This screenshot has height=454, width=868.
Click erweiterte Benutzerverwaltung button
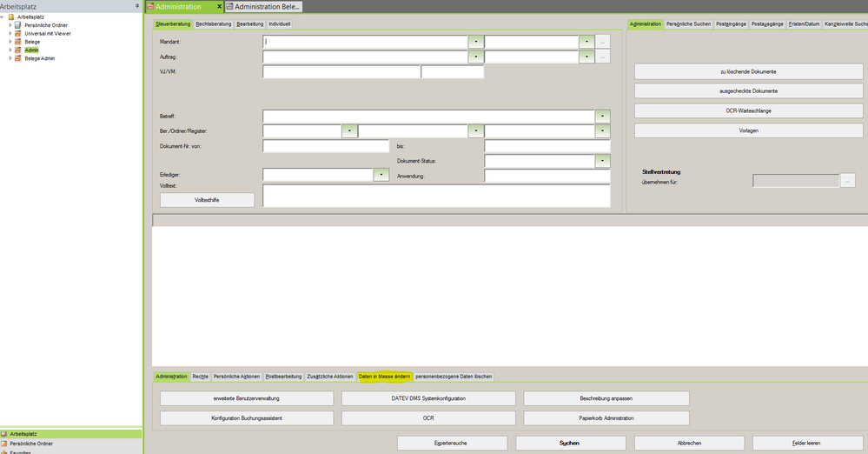click(x=247, y=398)
